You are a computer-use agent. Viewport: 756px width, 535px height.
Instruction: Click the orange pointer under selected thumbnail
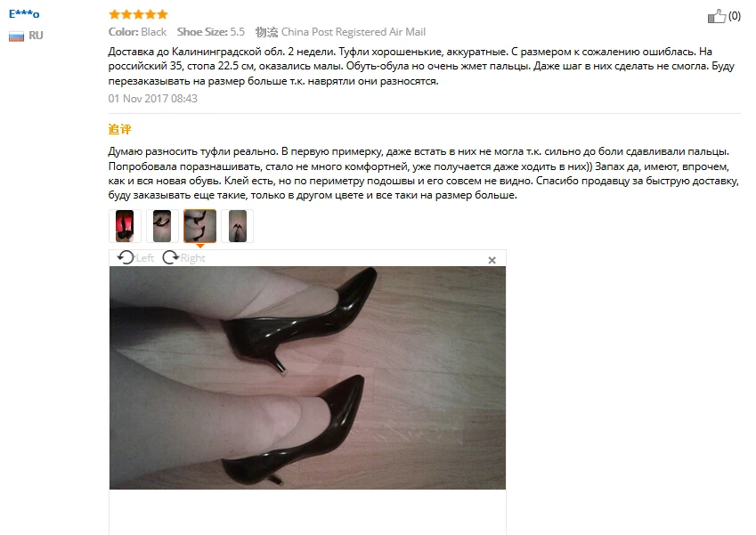click(200, 246)
